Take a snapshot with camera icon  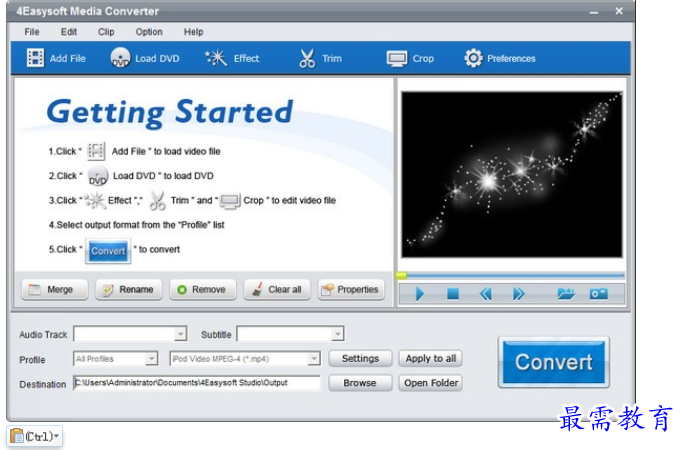pos(598,294)
